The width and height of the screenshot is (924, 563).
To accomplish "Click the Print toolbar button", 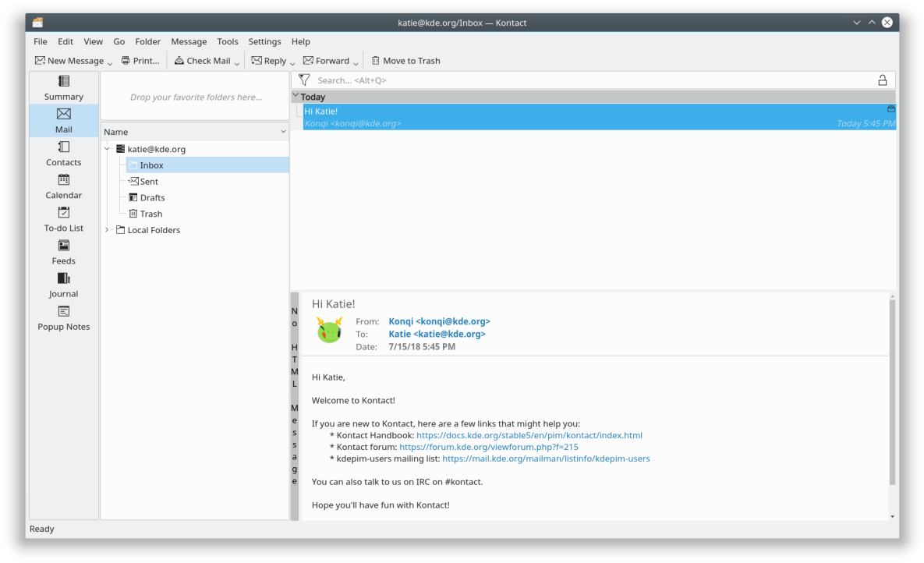I will (x=140, y=61).
